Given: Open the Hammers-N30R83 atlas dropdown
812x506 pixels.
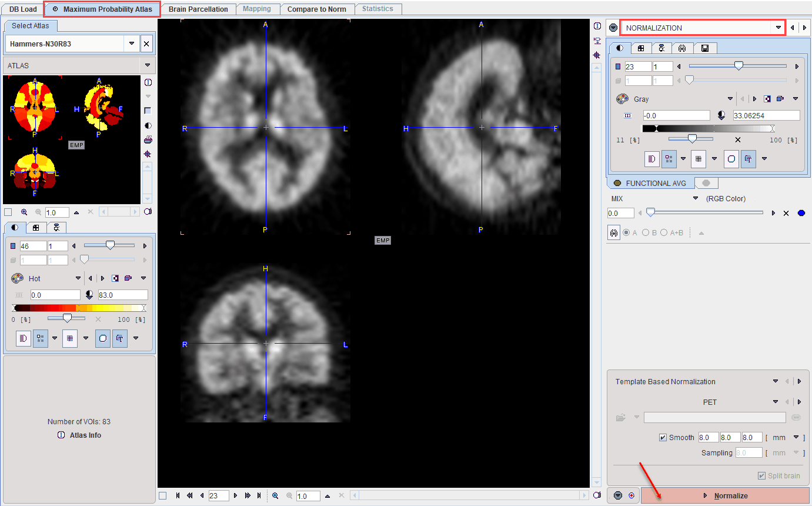Looking at the screenshot, I should [131, 44].
